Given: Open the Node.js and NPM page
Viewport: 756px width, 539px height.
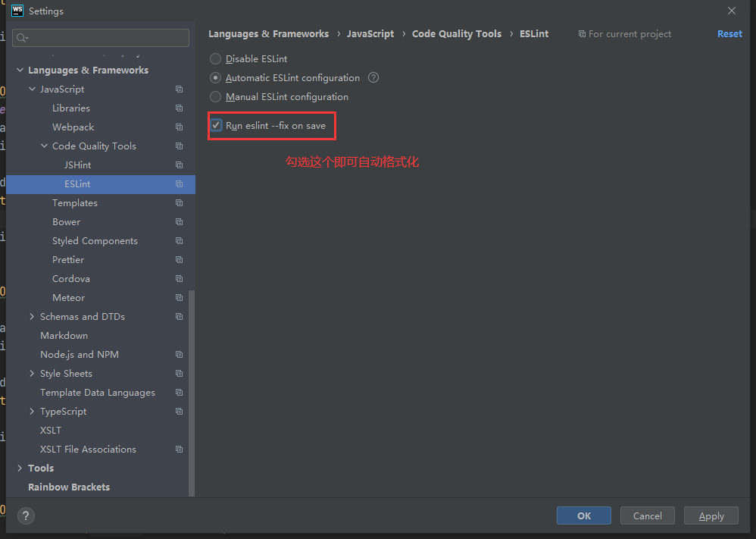Looking at the screenshot, I should point(80,355).
